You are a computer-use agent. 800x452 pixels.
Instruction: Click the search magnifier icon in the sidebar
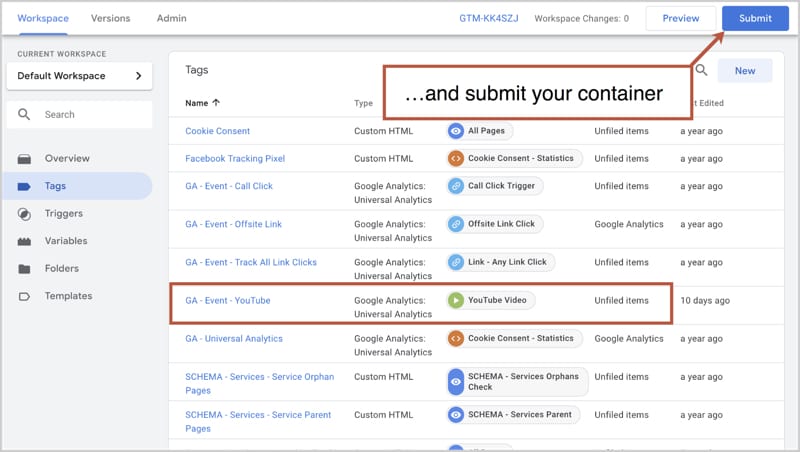point(24,114)
